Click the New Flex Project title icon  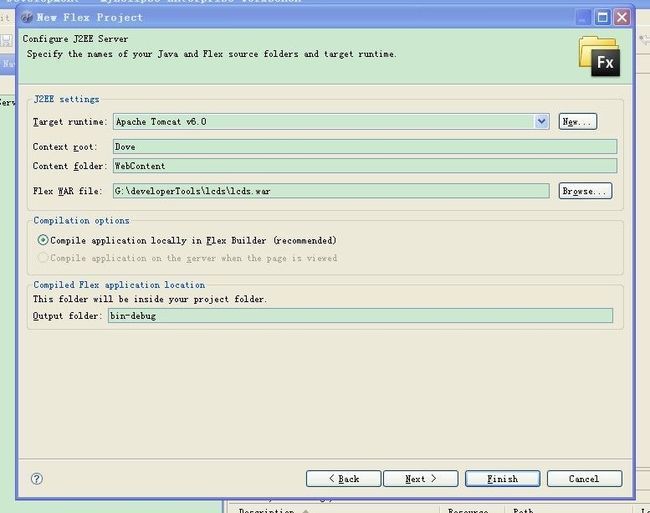(x=27, y=17)
